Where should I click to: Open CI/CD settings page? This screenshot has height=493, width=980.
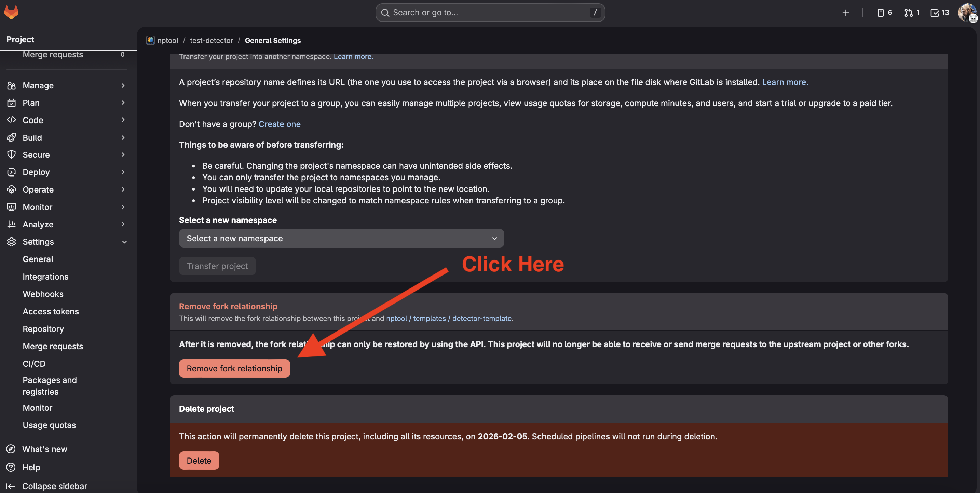click(34, 363)
